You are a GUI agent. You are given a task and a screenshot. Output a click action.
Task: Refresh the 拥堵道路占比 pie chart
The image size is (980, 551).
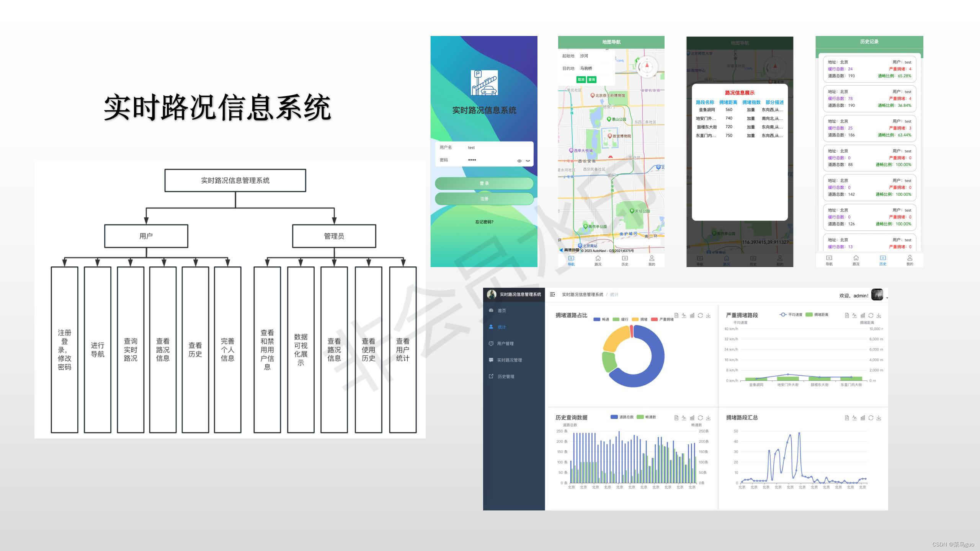[701, 316]
